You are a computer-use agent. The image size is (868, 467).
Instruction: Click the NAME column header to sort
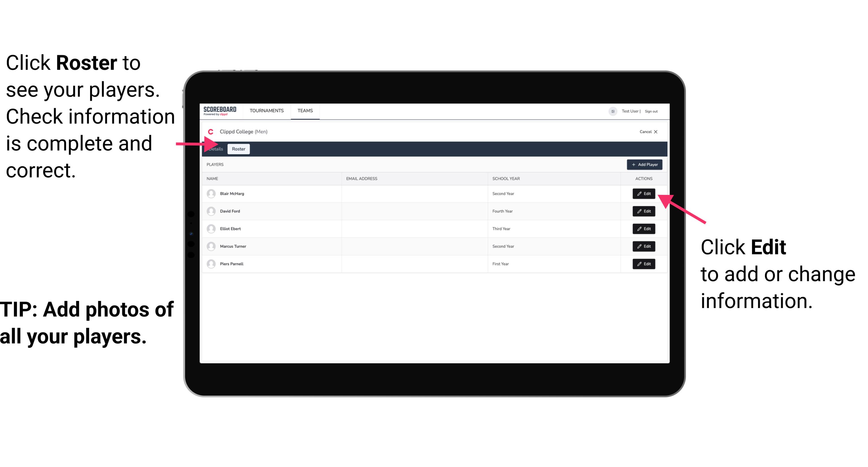coord(213,179)
